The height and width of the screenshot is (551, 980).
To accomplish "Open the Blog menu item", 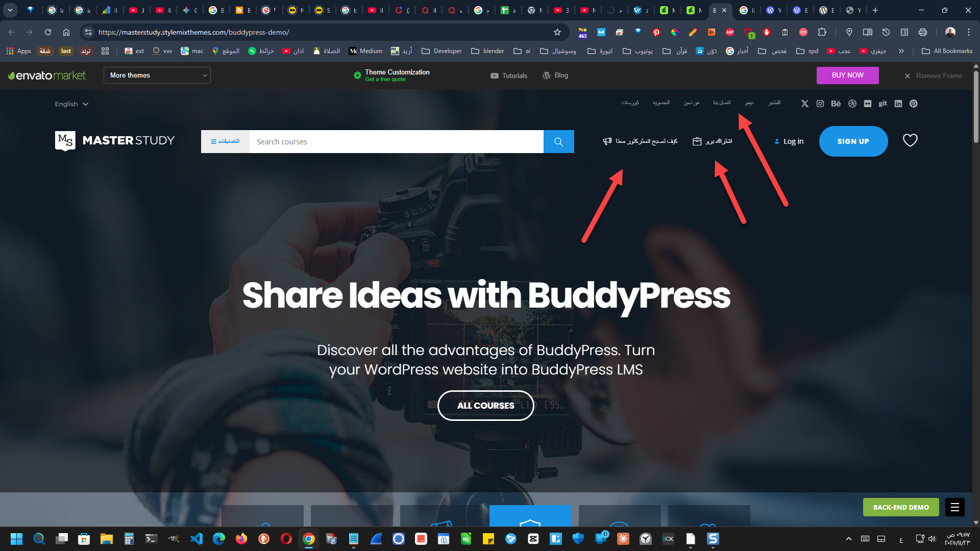I will click(555, 76).
